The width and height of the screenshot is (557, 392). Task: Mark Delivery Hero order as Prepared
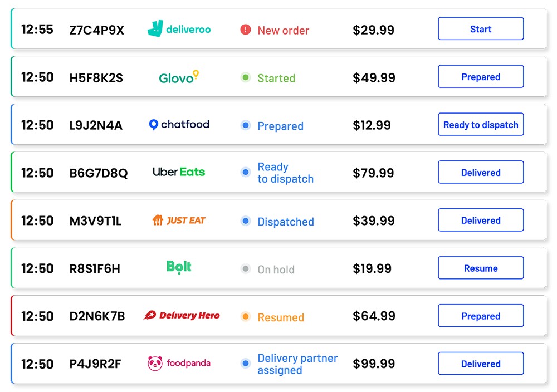click(x=481, y=316)
